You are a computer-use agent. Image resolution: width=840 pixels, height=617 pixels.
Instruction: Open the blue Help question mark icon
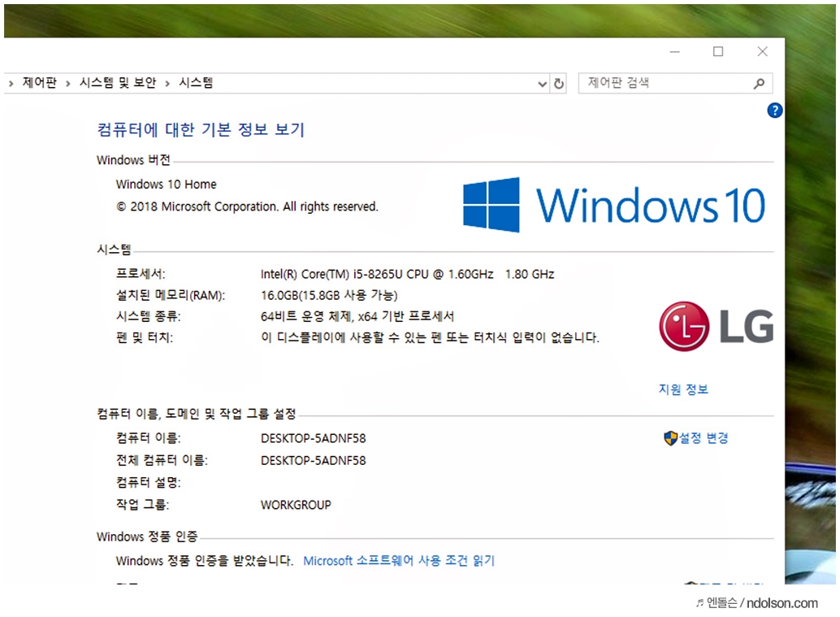coord(774,111)
